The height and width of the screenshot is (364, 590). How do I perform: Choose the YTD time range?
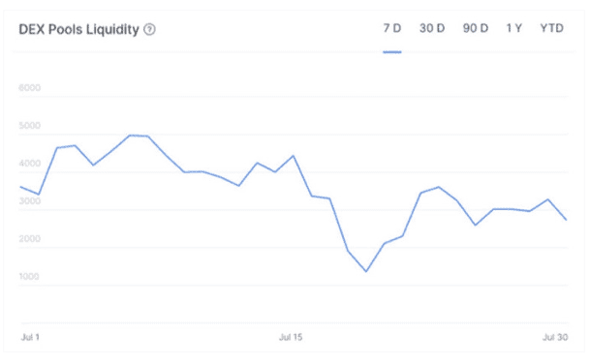(551, 28)
